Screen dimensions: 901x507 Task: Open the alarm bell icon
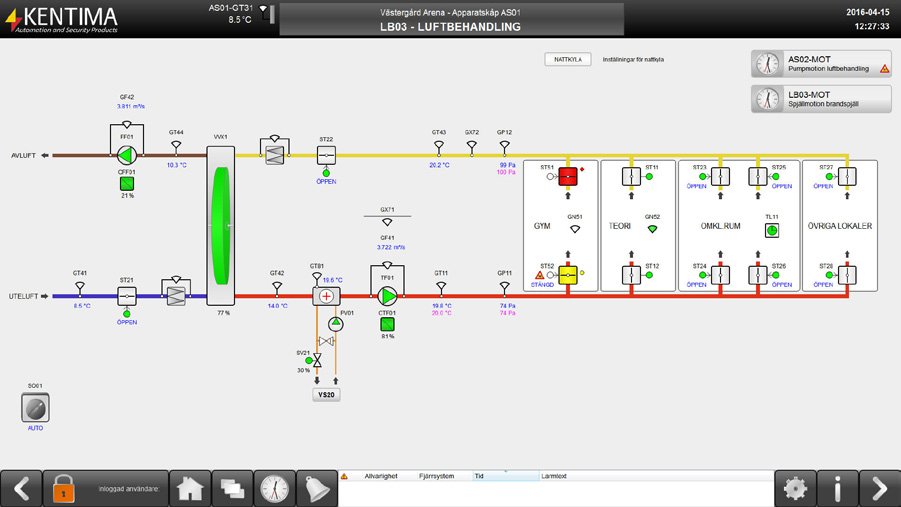[x=317, y=489]
